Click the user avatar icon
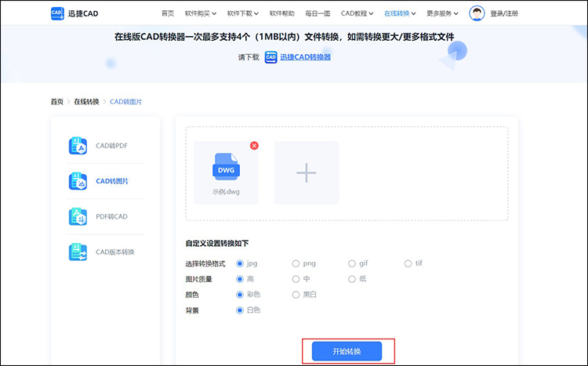 click(x=477, y=13)
